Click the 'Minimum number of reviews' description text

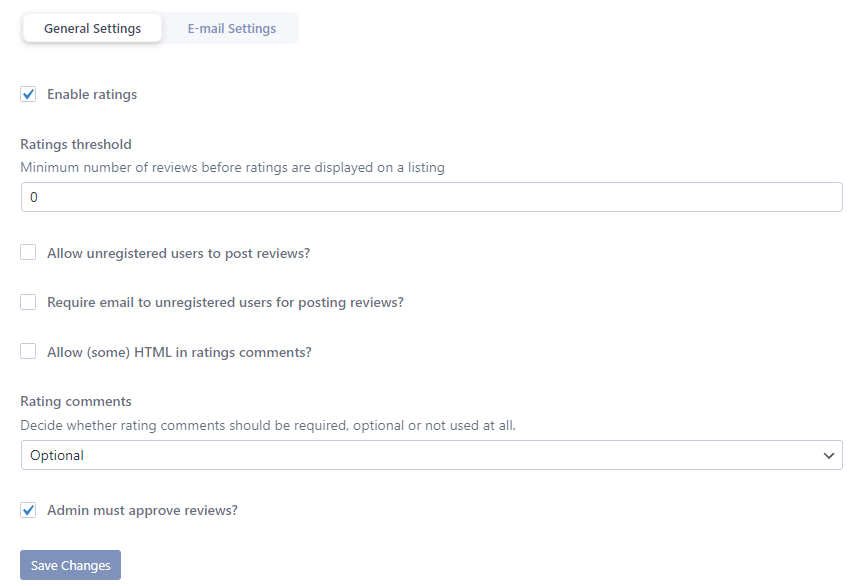(x=232, y=168)
